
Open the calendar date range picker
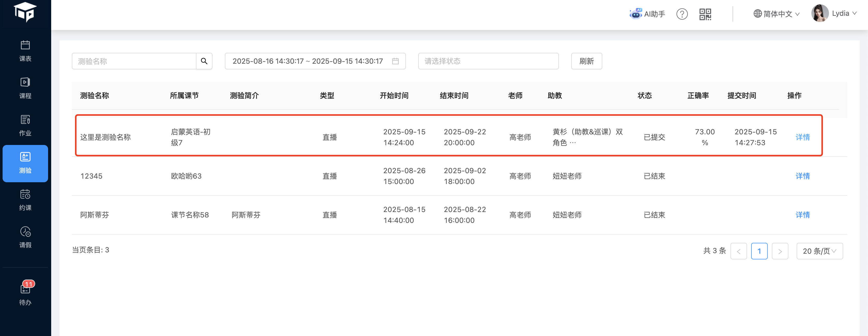click(x=315, y=61)
